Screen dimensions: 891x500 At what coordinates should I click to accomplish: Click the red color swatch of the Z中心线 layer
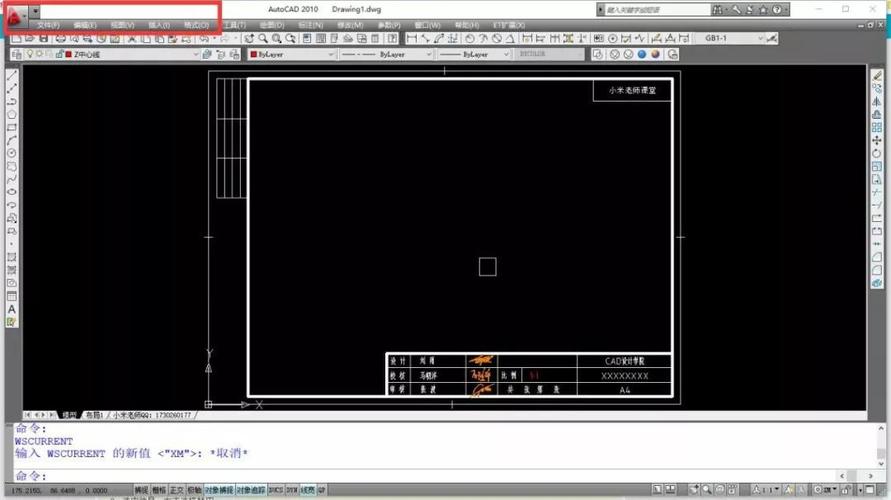[x=69, y=55]
